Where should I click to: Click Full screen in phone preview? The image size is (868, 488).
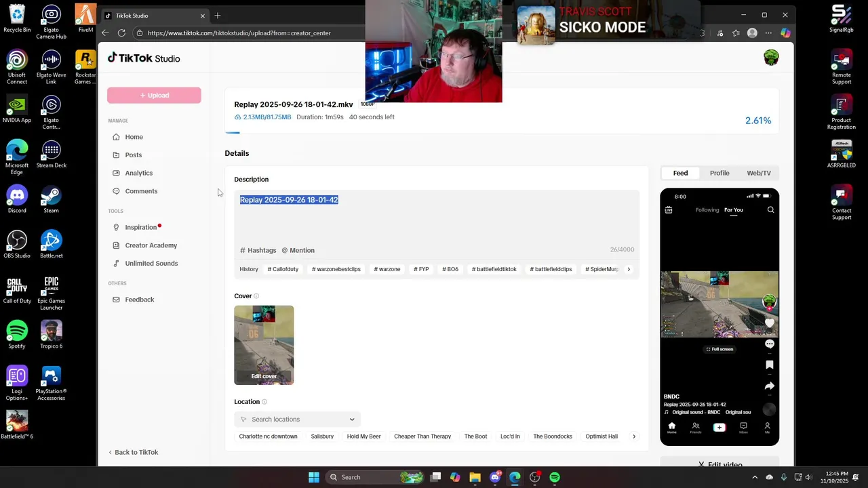coord(719,349)
